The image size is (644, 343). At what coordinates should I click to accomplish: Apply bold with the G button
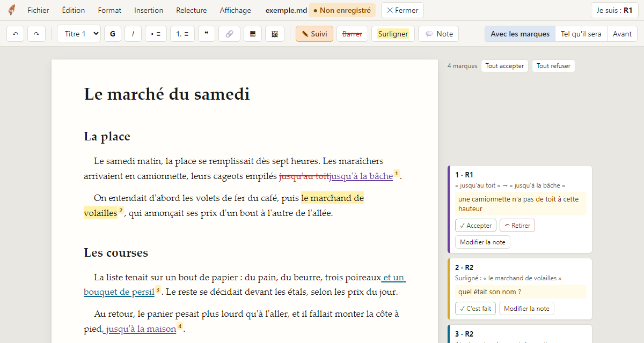[x=113, y=34]
